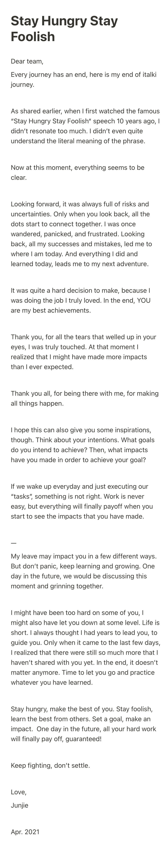Image resolution: width=166 pixels, height=868 pixels.
Task: Click the "Thank you all, for being there" paragraph
Action: (x=84, y=398)
